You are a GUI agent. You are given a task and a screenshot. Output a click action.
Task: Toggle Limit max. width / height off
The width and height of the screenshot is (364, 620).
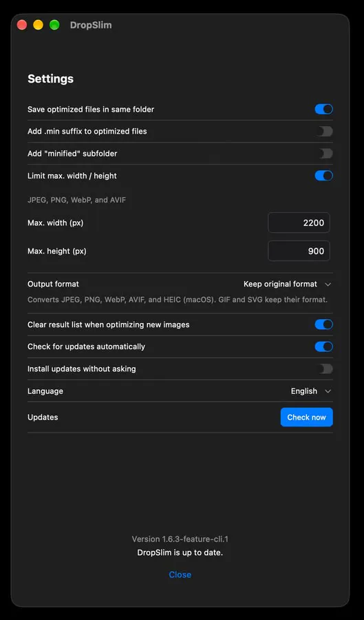(x=323, y=176)
